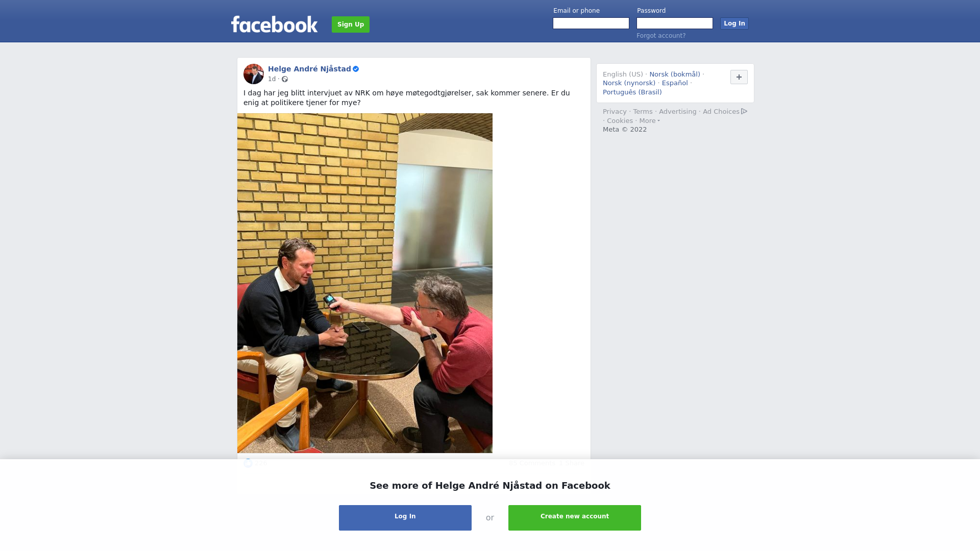
Task: Click the Facebook logo
Action: 274,24
